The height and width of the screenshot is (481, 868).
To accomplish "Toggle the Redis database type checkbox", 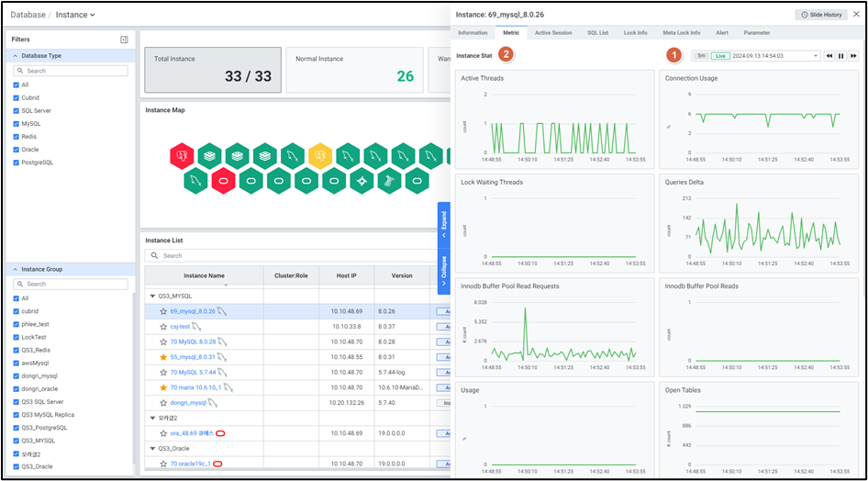I will 16,136.
